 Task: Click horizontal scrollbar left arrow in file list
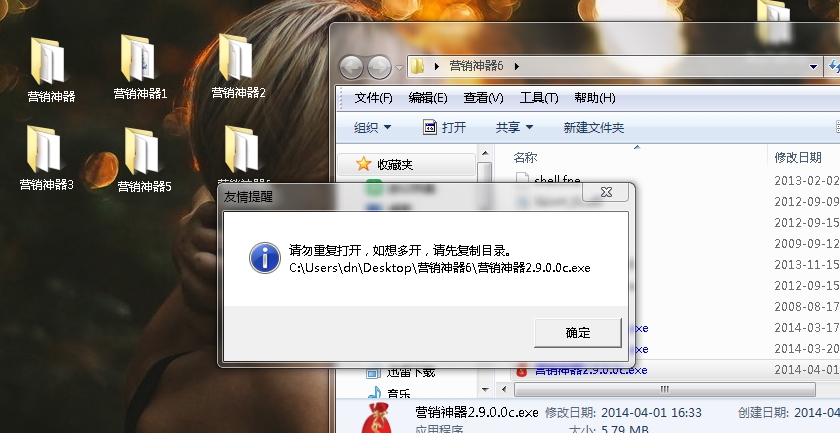click(x=504, y=390)
